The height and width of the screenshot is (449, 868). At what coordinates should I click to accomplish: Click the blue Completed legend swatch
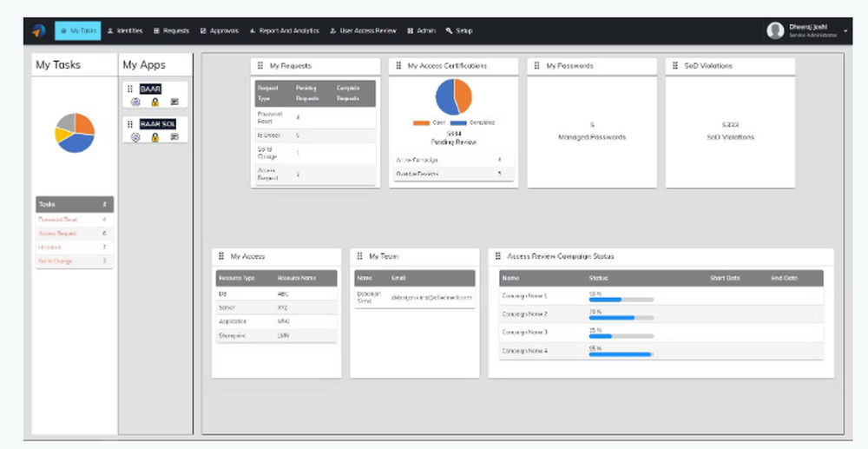458,123
